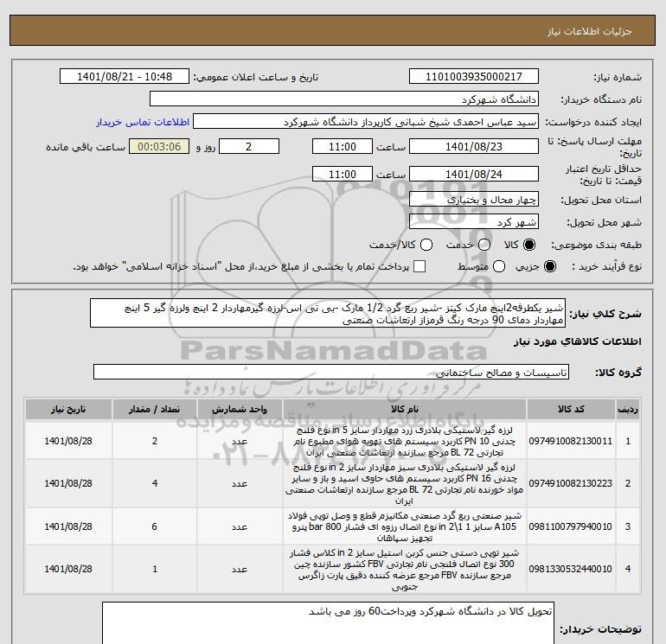Click row 1 product name with سایز 5 in
This screenshot has height=644, width=666.
404,442
